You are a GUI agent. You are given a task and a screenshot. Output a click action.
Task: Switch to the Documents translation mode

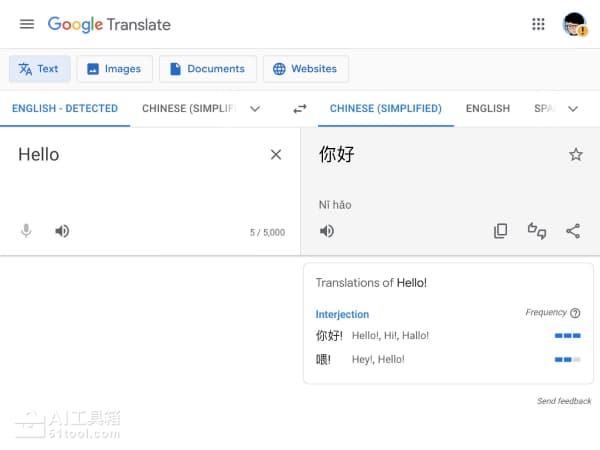pyautogui.click(x=207, y=69)
